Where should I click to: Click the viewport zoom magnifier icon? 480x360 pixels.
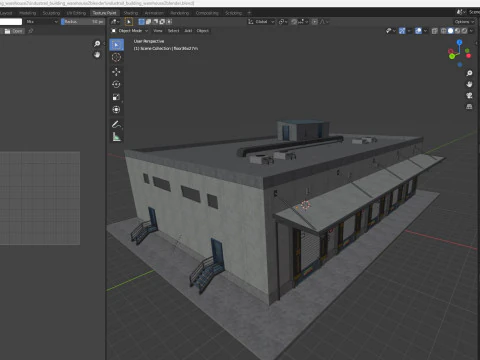[469, 73]
